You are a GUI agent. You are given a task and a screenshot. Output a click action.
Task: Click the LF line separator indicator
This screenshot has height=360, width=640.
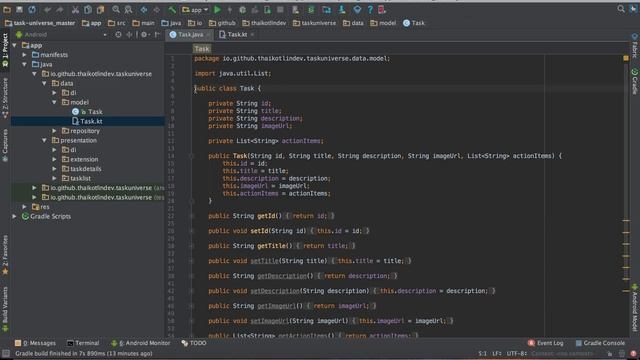[497, 353]
